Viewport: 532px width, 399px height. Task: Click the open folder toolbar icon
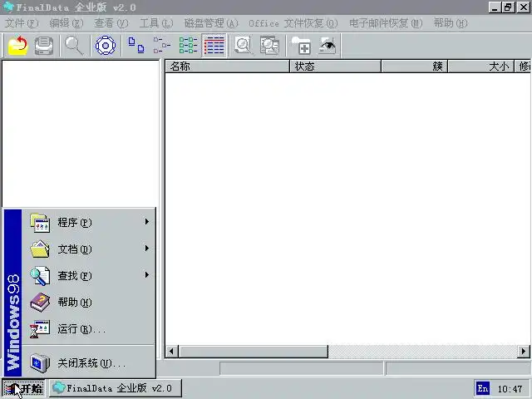[x=17, y=45]
